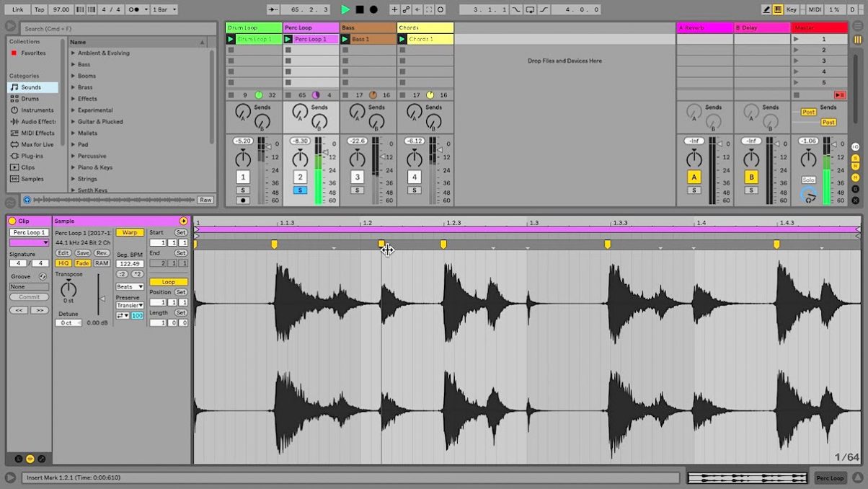Click the Raw preview button

pos(206,200)
